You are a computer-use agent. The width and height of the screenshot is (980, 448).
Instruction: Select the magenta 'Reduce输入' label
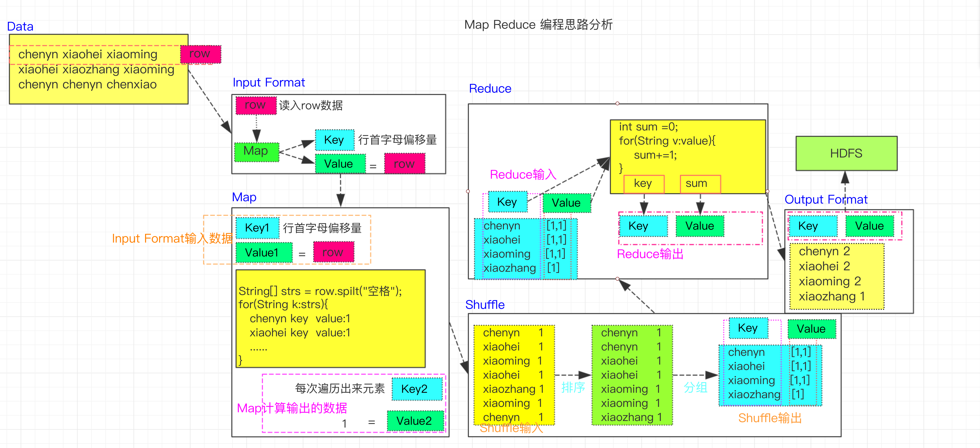click(523, 175)
